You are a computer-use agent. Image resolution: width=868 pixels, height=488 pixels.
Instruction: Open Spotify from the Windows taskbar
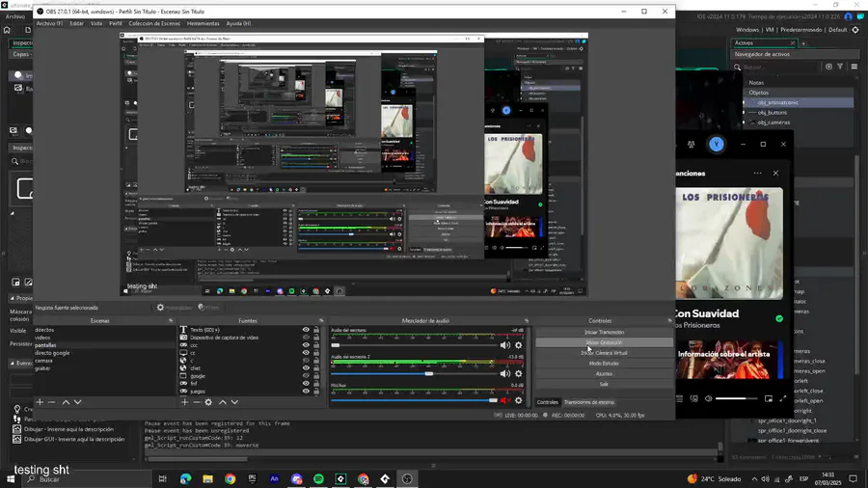tap(319, 479)
